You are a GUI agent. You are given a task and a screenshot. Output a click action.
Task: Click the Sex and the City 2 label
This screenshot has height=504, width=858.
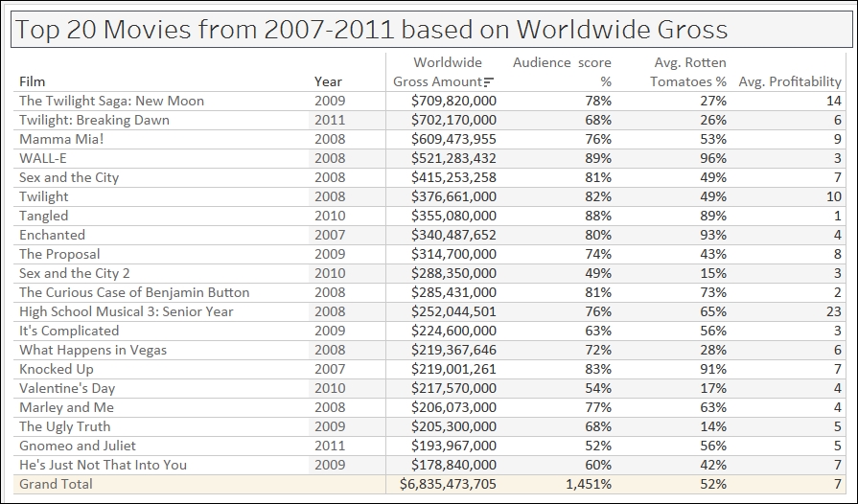click(75, 273)
